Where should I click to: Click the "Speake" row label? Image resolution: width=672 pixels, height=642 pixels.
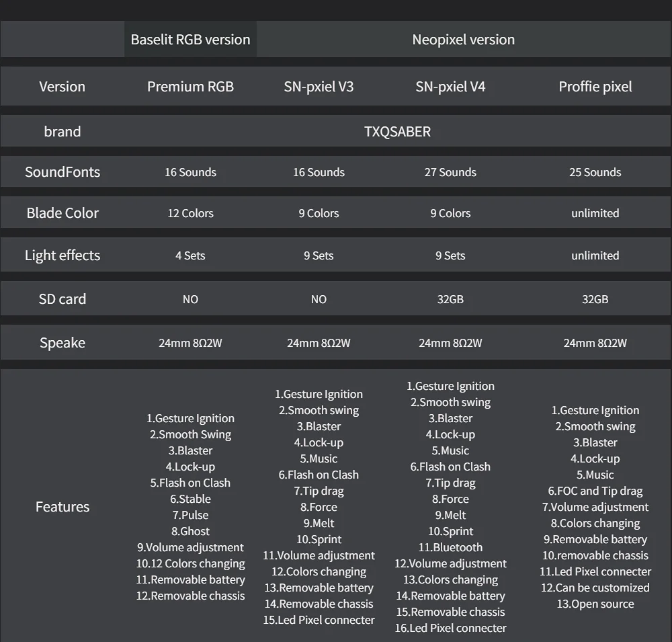point(62,343)
